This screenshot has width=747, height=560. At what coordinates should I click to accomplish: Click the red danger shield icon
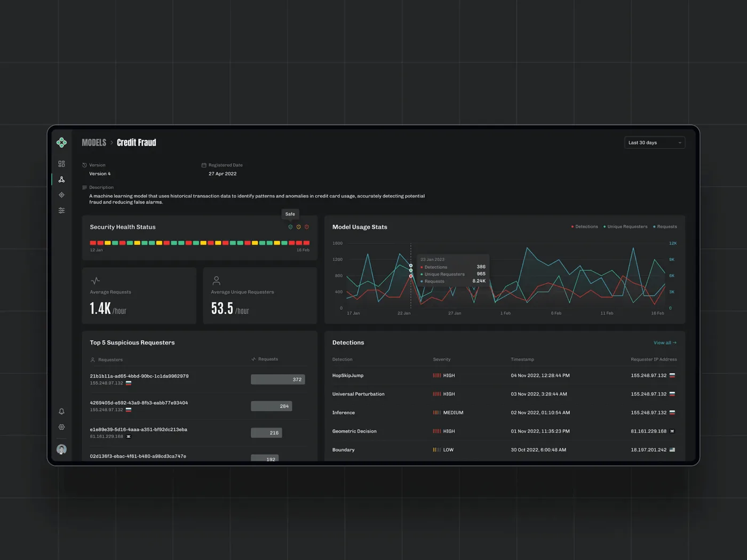(x=306, y=227)
